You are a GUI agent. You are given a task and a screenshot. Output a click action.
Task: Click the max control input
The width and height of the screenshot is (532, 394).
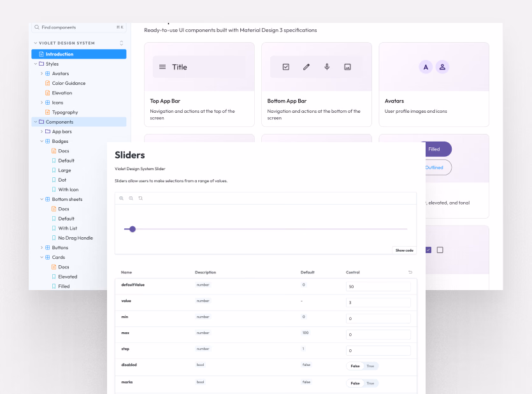378,335
